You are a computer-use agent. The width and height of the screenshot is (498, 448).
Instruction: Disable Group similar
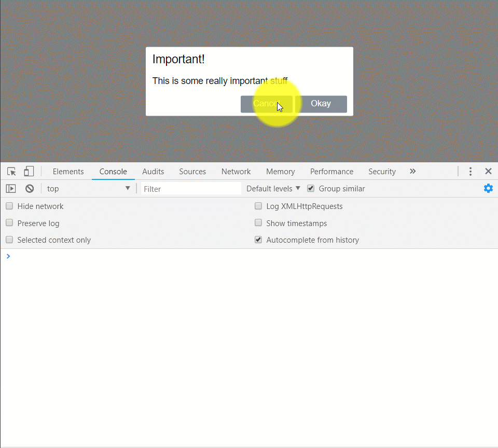pyautogui.click(x=310, y=188)
